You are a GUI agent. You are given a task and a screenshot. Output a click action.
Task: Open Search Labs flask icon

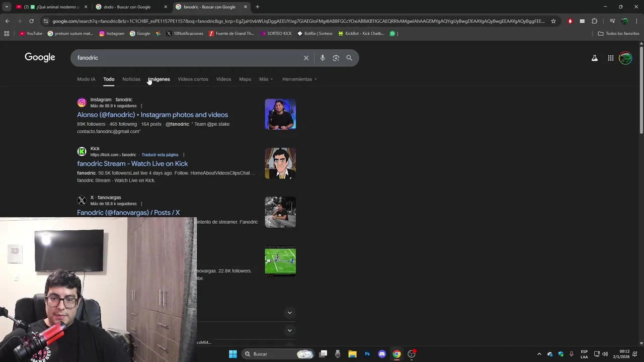[x=595, y=58]
